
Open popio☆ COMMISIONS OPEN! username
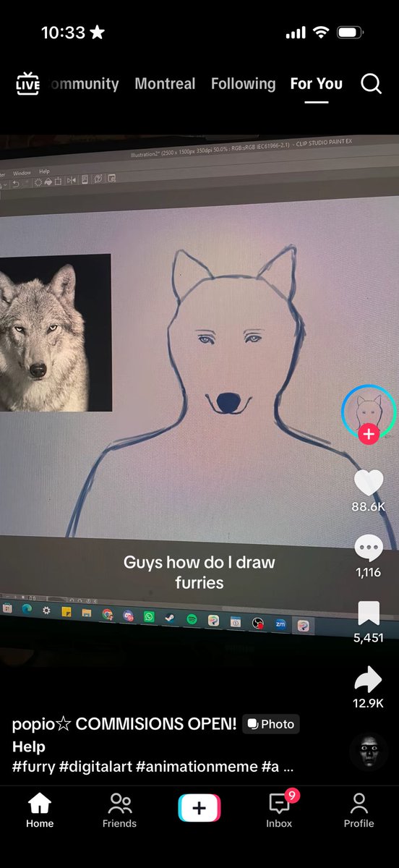tap(124, 724)
